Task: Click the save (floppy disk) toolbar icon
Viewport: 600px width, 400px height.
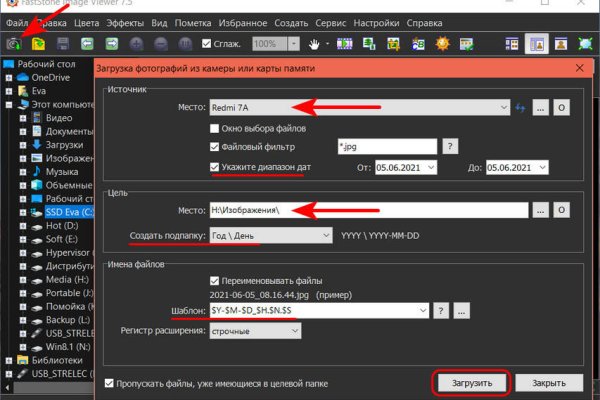Action: pyautogui.click(x=63, y=44)
